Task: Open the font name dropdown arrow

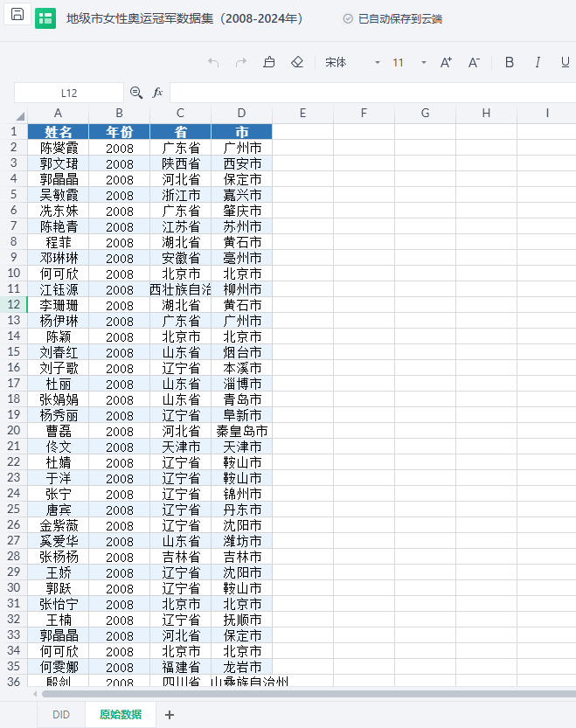Action: 378,62
